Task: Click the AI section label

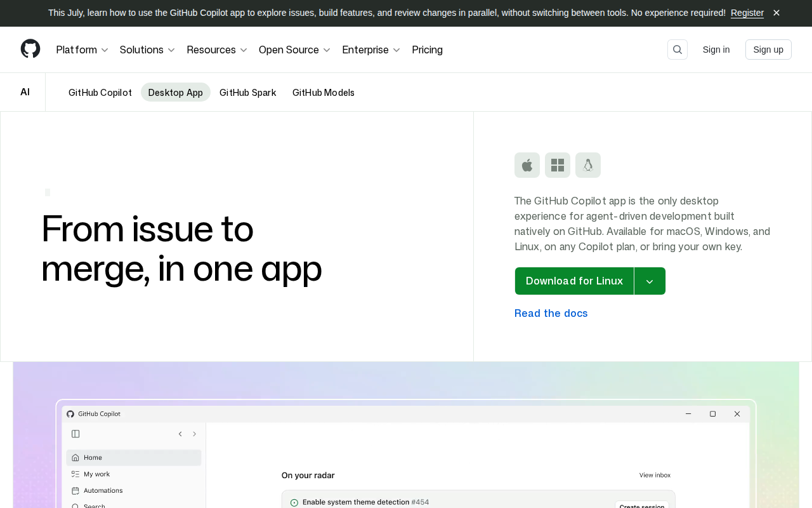Action: pos(25,92)
